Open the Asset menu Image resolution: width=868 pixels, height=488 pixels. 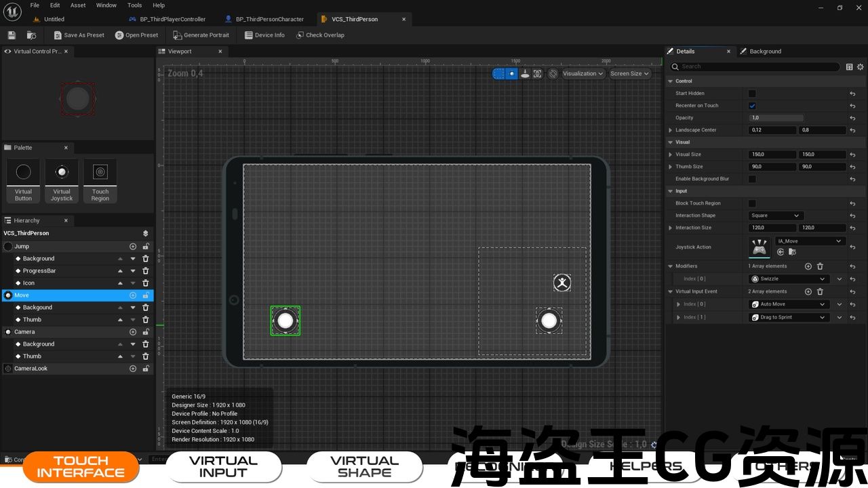(x=78, y=5)
